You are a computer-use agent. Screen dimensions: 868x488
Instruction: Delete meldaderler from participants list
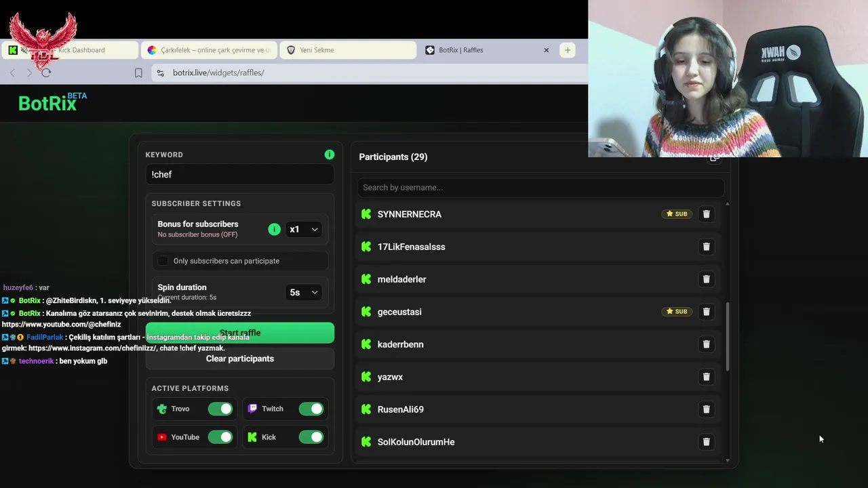click(706, 279)
